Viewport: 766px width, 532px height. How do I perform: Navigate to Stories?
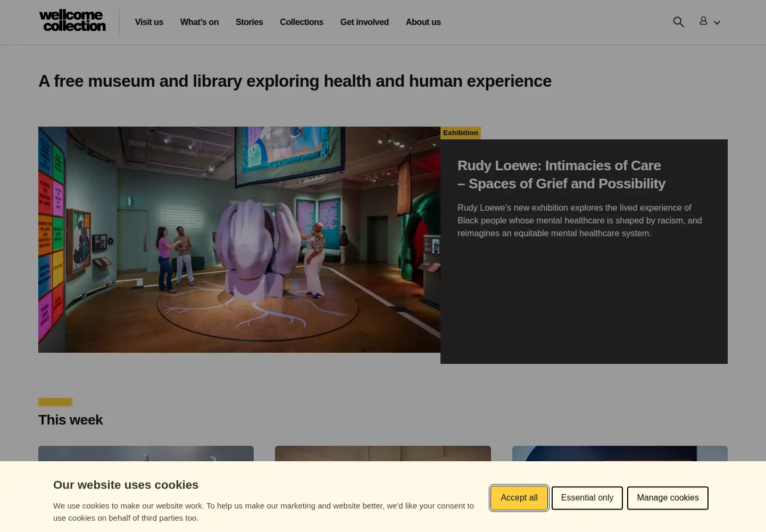pyautogui.click(x=249, y=22)
